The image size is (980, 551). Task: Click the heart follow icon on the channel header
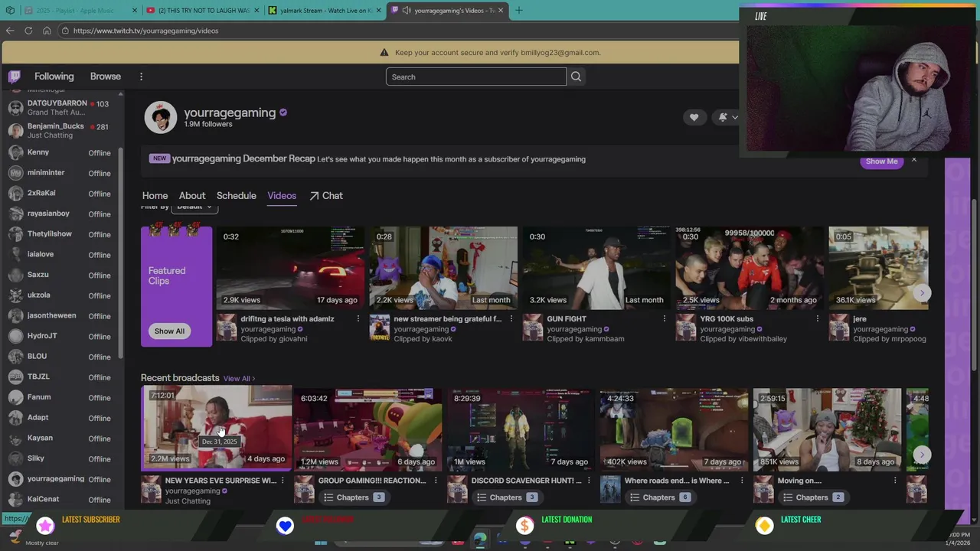(694, 117)
